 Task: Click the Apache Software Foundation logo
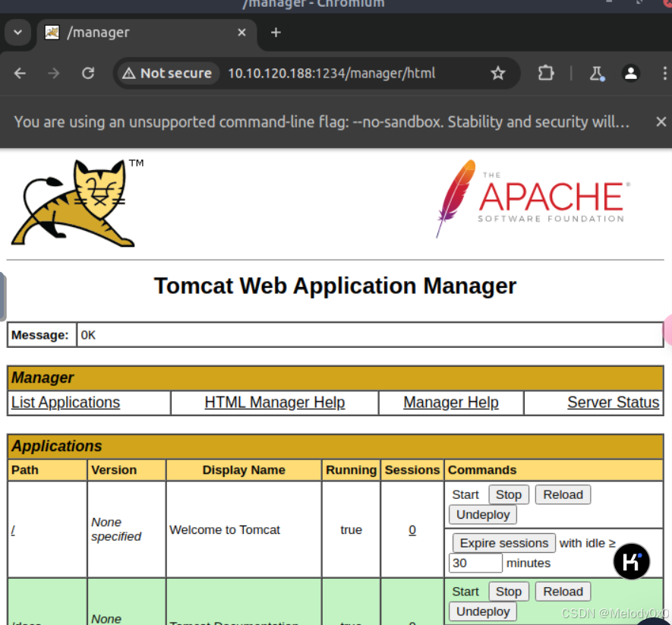click(x=533, y=198)
